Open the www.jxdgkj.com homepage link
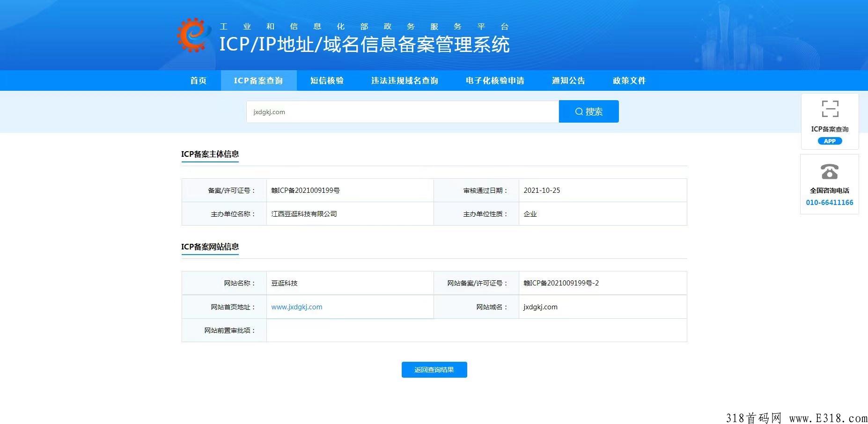Screen dimensions: 868x424 297,307
